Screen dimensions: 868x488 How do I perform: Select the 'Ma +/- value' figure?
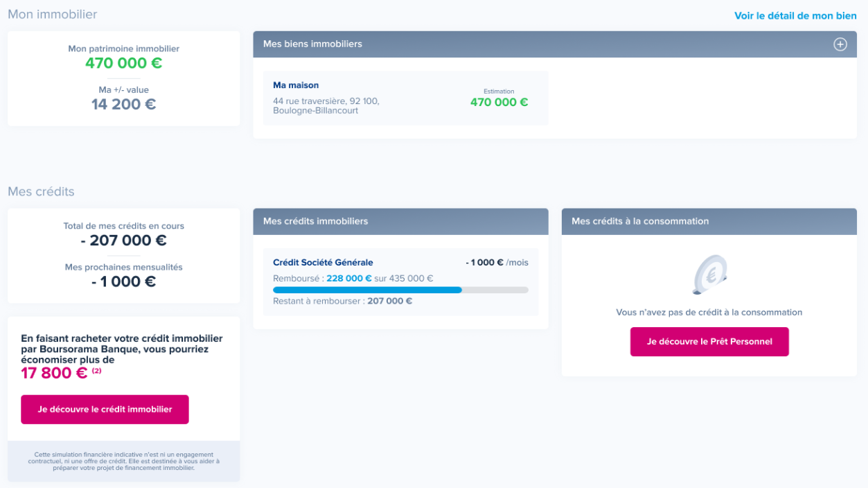pyautogui.click(x=123, y=104)
